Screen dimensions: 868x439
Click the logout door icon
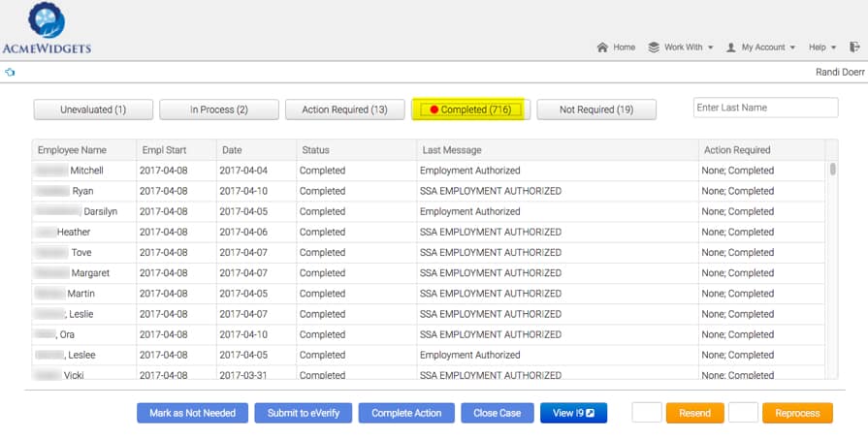click(x=853, y=47)
